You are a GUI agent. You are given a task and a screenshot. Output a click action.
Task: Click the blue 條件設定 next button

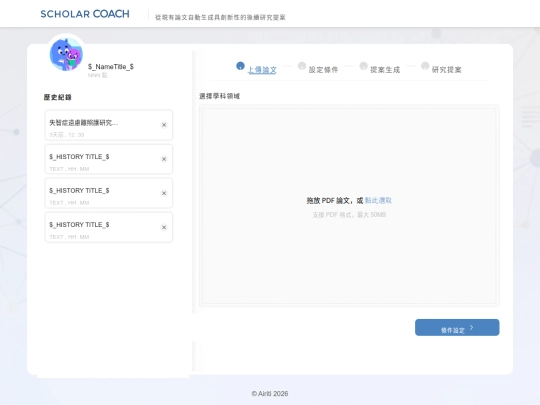[x=457, y=328]
